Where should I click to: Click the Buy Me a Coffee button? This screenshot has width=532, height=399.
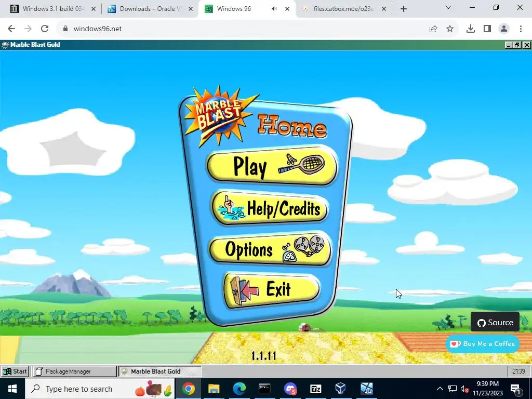pos(483,344)
